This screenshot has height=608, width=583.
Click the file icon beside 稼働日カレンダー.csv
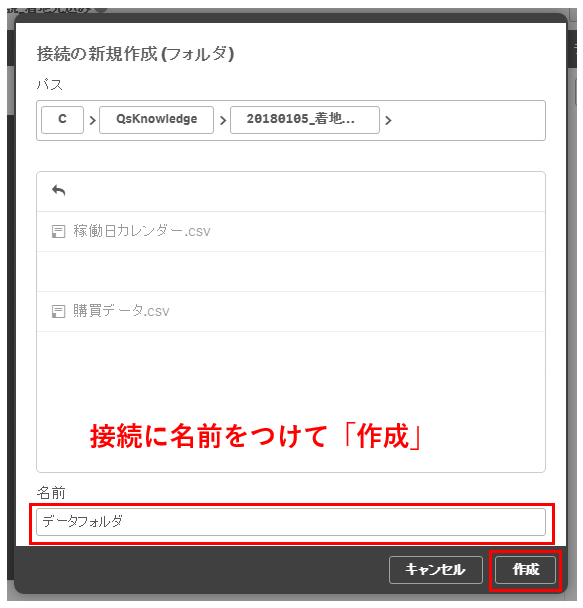pyautogui.click(x=58, y=231)
